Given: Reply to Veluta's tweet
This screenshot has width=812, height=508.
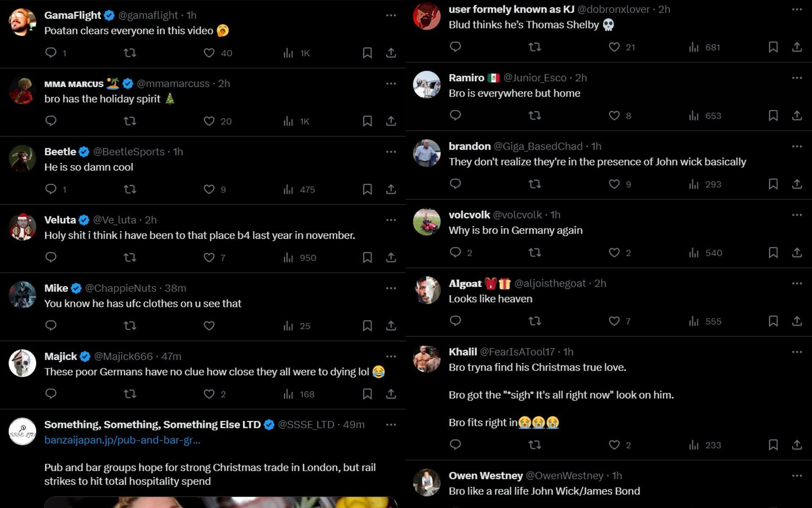Looking at the screenshot, I should coord(51,257).
